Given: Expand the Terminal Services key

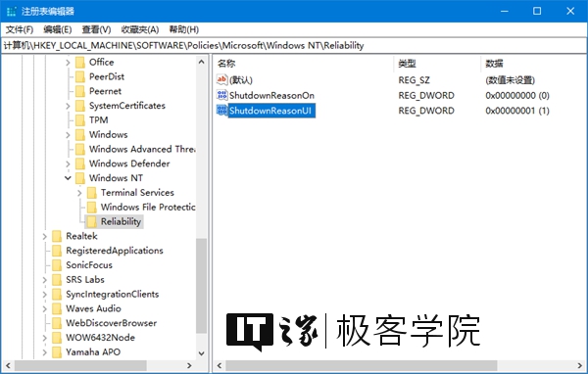Looking at the screenshot, I should tap(79, 193).
